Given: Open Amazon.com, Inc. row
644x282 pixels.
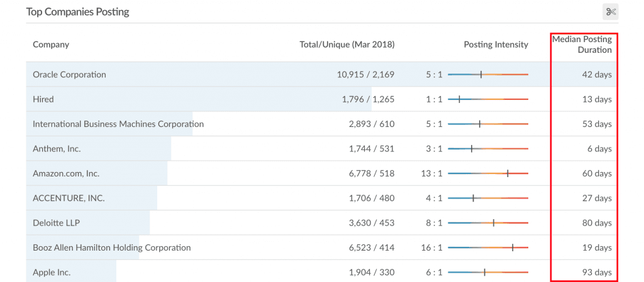Looking at the screenshot, I should [x=321, y=173].
